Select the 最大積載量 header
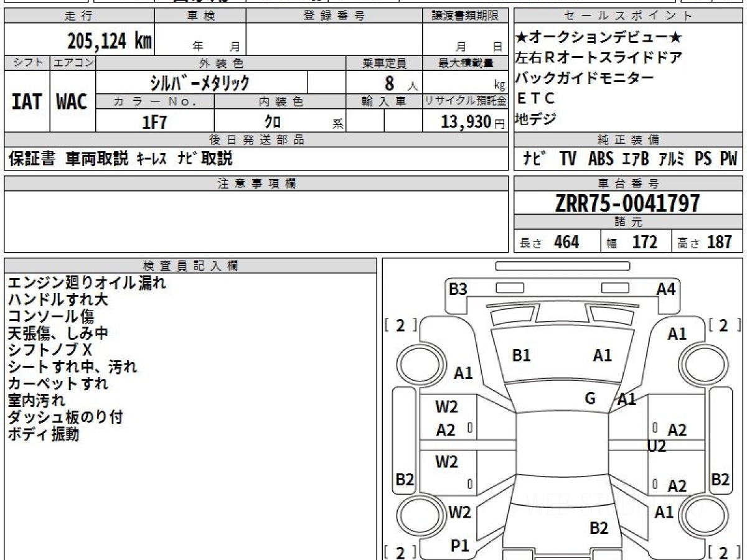747x560 pixels. click(465, 63)
